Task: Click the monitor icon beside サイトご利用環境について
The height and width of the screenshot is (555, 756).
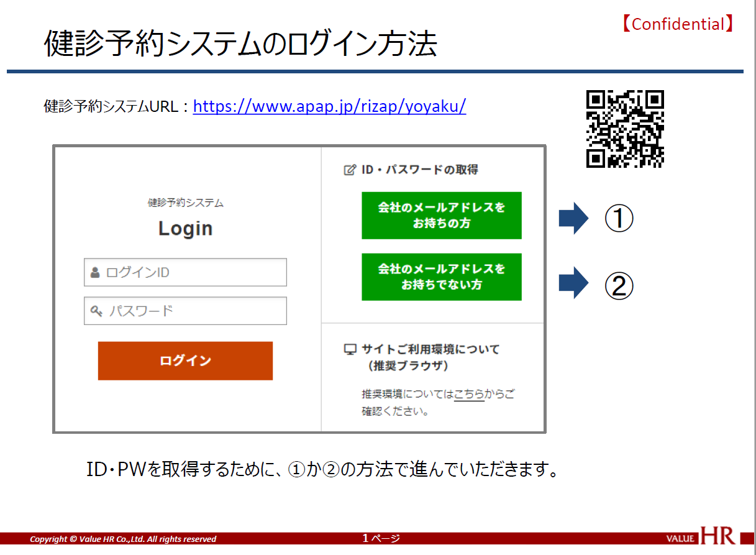Action: pyautogui.click(x=350, y=349)
